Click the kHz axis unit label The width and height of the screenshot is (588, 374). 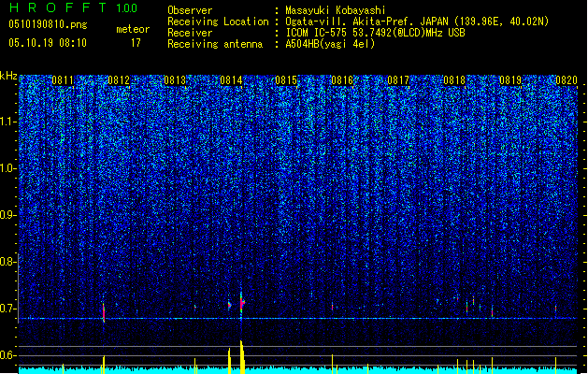point(8,76)
